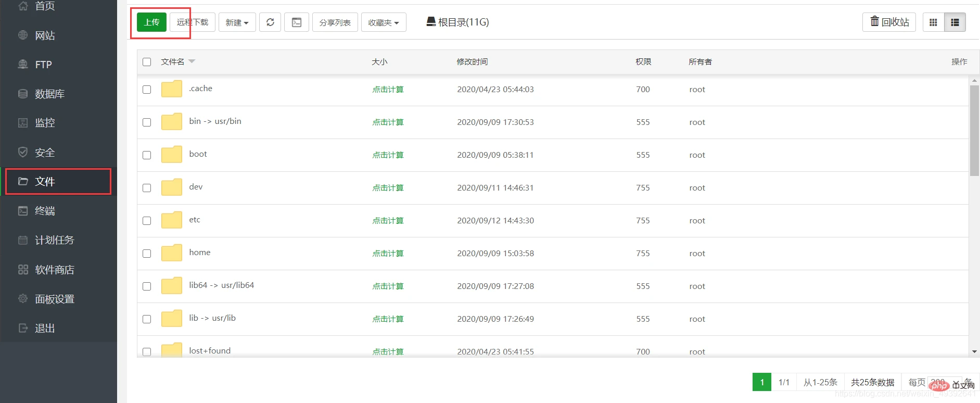This screenshot has width=980, height=403.
Task: Open the lost+found folder name
Action: pos(210,351)
